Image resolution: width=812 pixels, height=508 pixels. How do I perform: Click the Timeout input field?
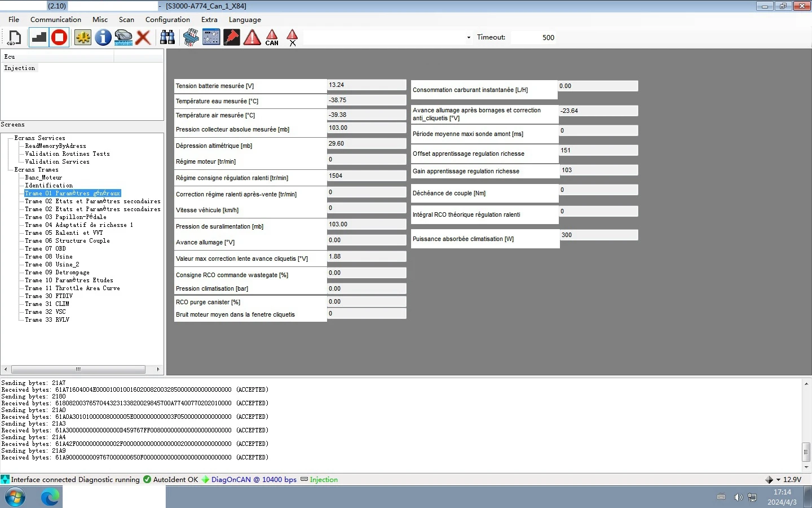click(533, 38)
